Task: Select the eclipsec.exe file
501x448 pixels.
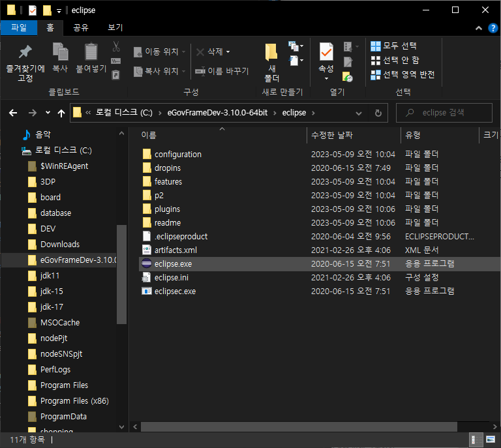Action: tap(320, 291)
